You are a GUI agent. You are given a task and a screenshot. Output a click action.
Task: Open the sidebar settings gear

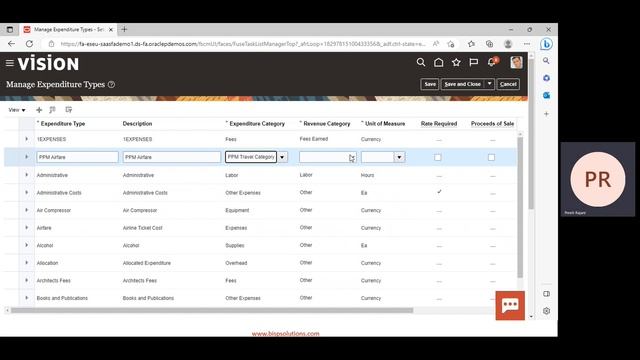pos(547,311)
